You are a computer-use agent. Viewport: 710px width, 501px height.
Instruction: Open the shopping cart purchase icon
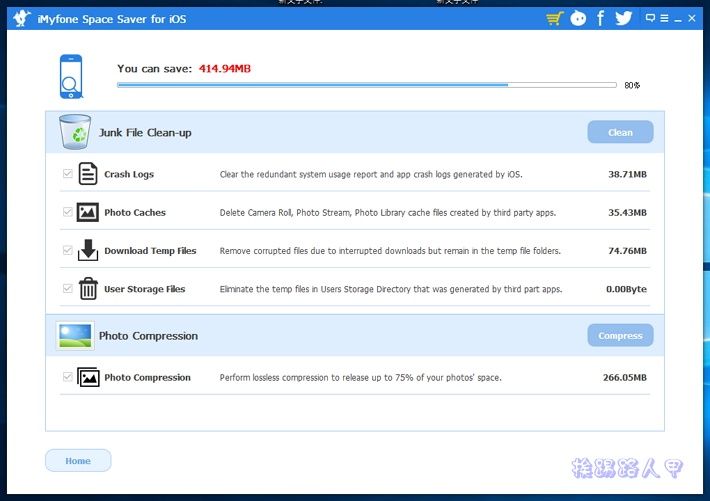(x=554, y=19)
